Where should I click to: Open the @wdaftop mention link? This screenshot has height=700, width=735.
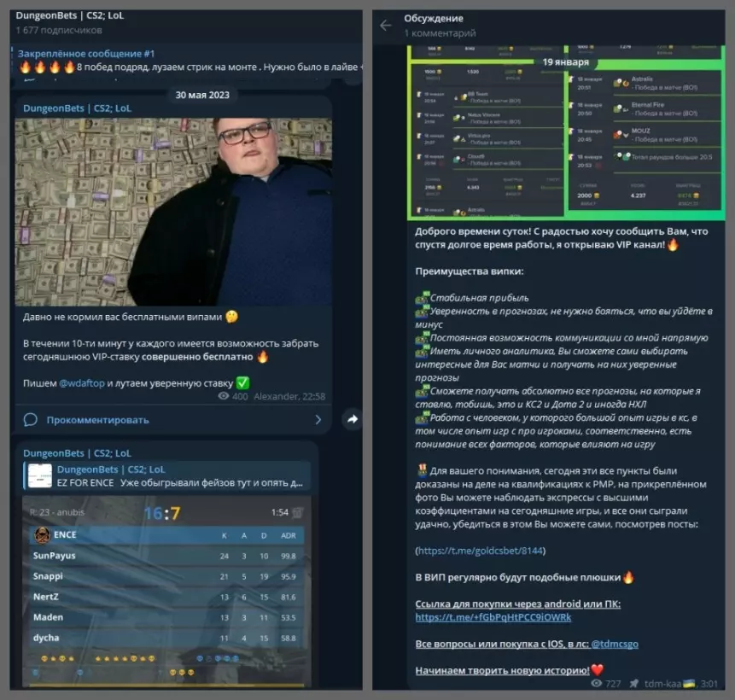pyautogui.click(x=82, y=383)
